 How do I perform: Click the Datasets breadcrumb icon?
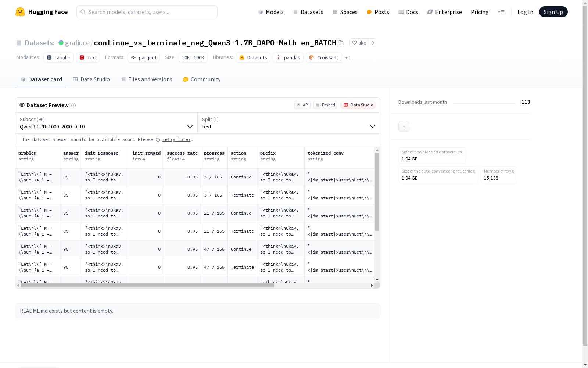point(19,43)
